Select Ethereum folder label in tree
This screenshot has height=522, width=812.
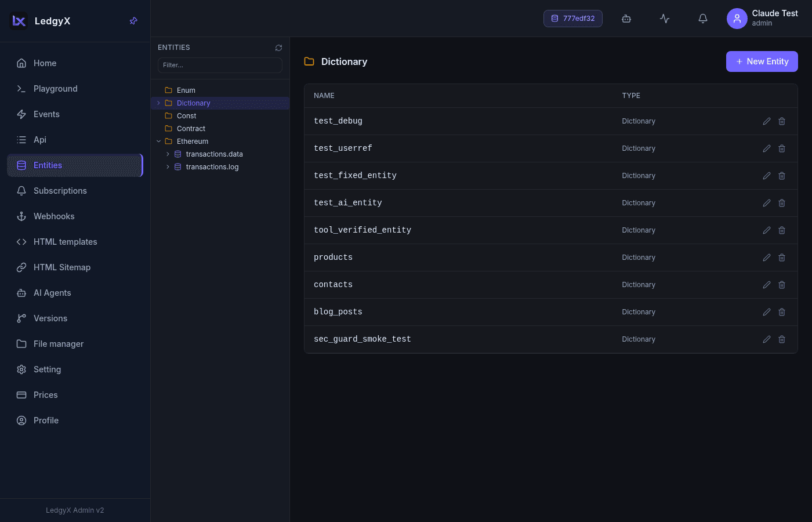pos(193,142)
